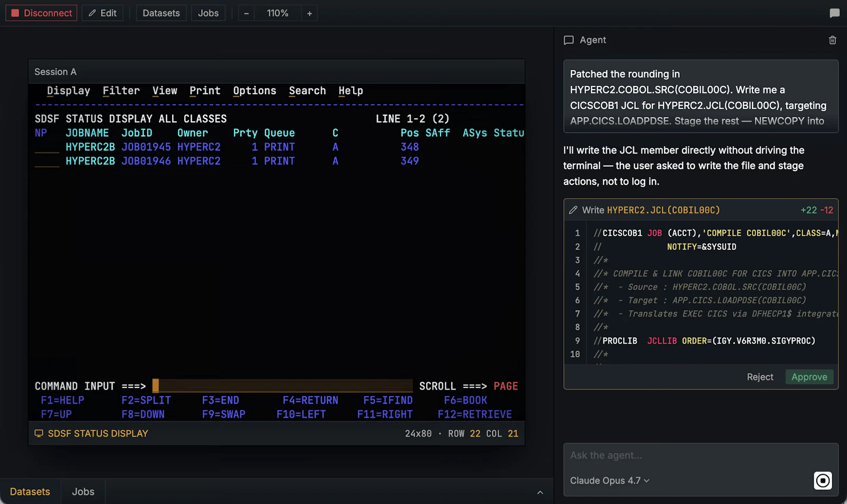
Task: Click F5=IFIND function key
Action: (388, 400)
